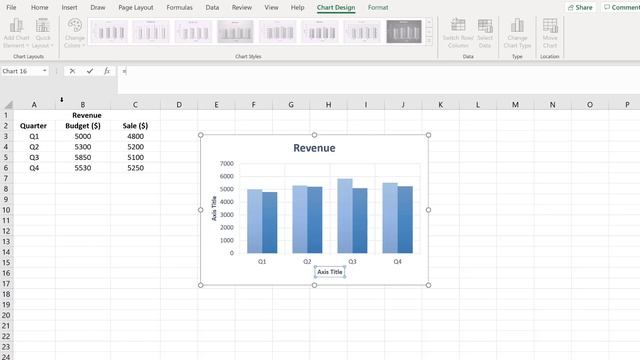The width and height of the screenshot is (640, 360).
Task: Select cell with value 5850
Action: pyautogui.click(x=83, y=157)
